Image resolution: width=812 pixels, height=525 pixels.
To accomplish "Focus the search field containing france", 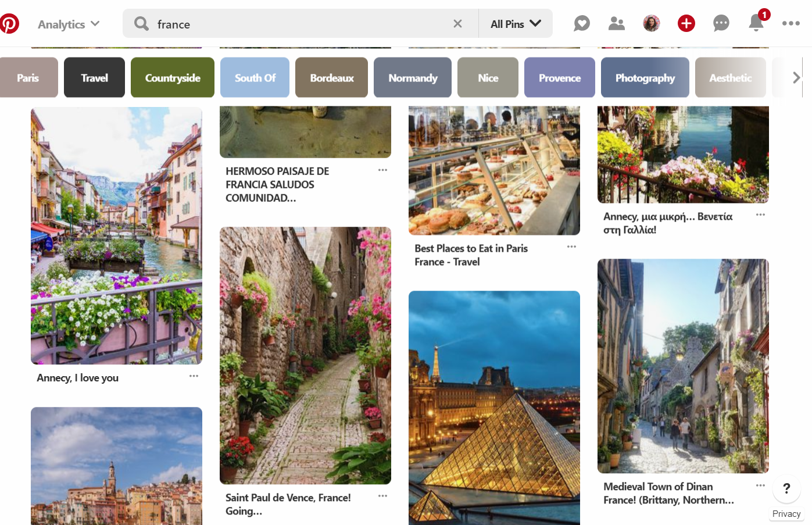I will [299, 24].
